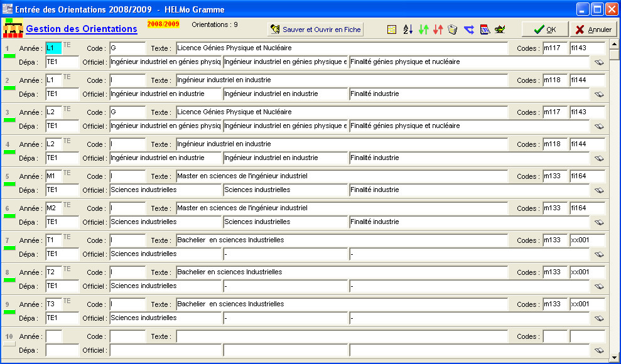Click the first Sciences industrielles field in row 9

pos(166,318)
